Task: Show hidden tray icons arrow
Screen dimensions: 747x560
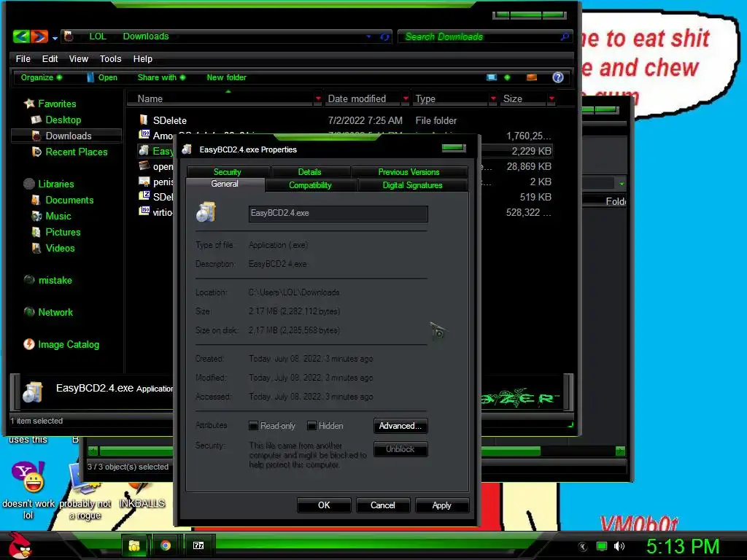Action: click(583, 547)
